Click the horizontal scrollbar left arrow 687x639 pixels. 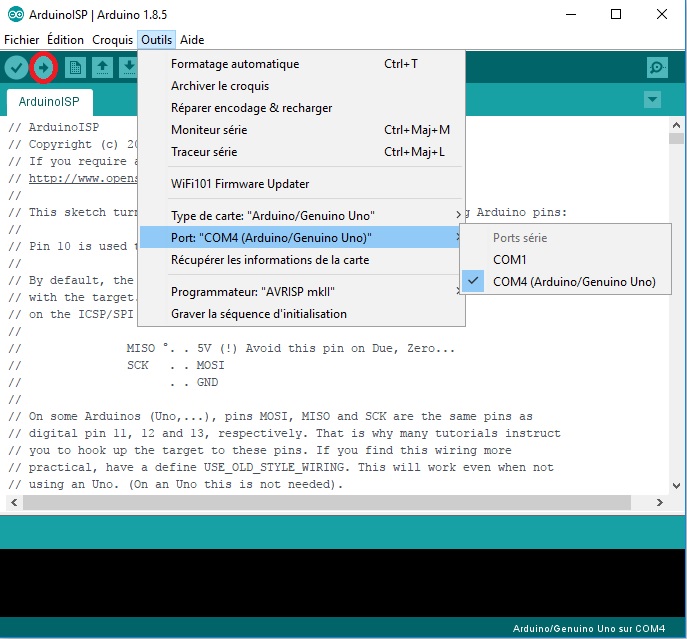point(14,502)
